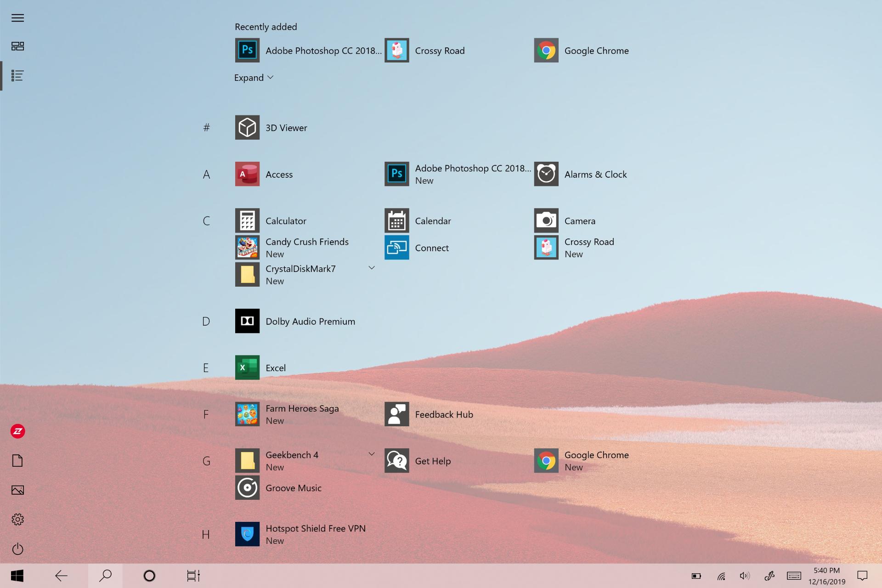Open Hotspot Shield Free VPN
Viewport: 882px width, 588px height.
tap(300, 534)
